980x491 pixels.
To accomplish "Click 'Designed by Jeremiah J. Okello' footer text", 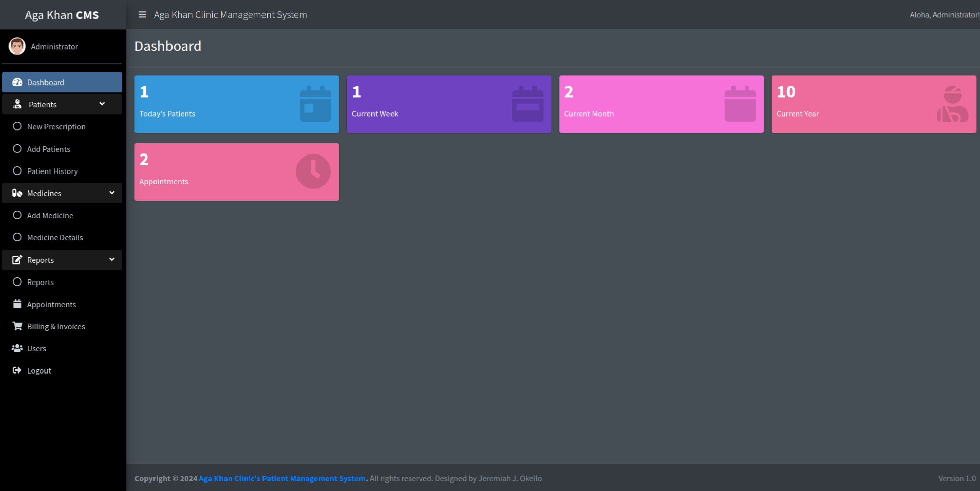I will coord(488,478).
